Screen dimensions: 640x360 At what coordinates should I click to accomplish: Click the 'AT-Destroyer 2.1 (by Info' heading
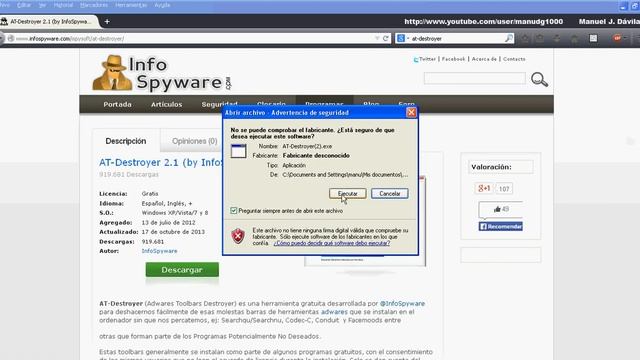(161, 162)
